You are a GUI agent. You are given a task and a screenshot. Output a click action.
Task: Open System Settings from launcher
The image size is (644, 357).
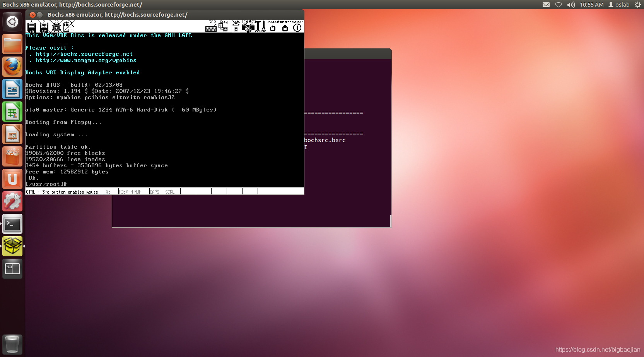12,201
